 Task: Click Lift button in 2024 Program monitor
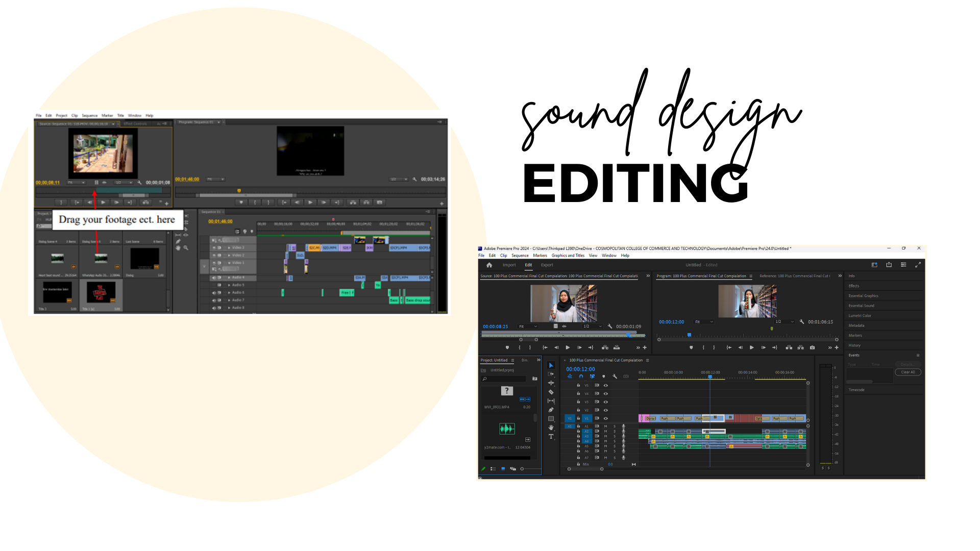789,347
